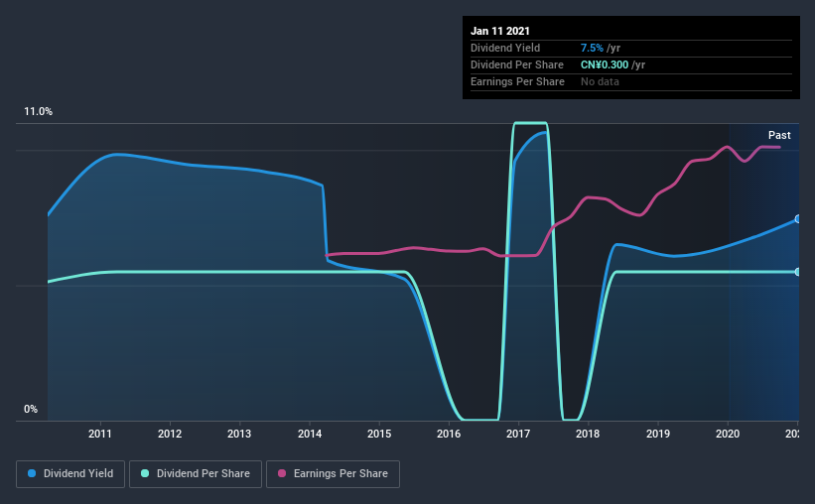Click the 11.0% y-axis label

click(x=38, y=112)
